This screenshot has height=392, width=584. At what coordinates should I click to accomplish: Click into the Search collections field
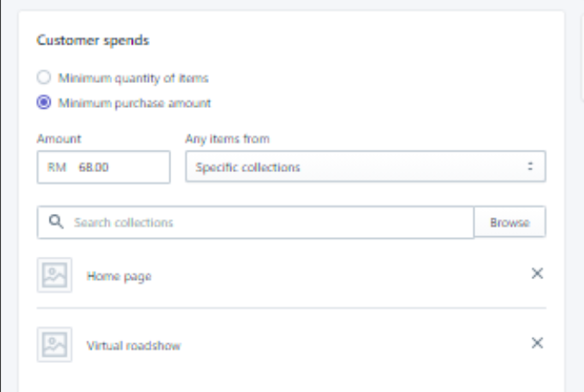[265, 223]
